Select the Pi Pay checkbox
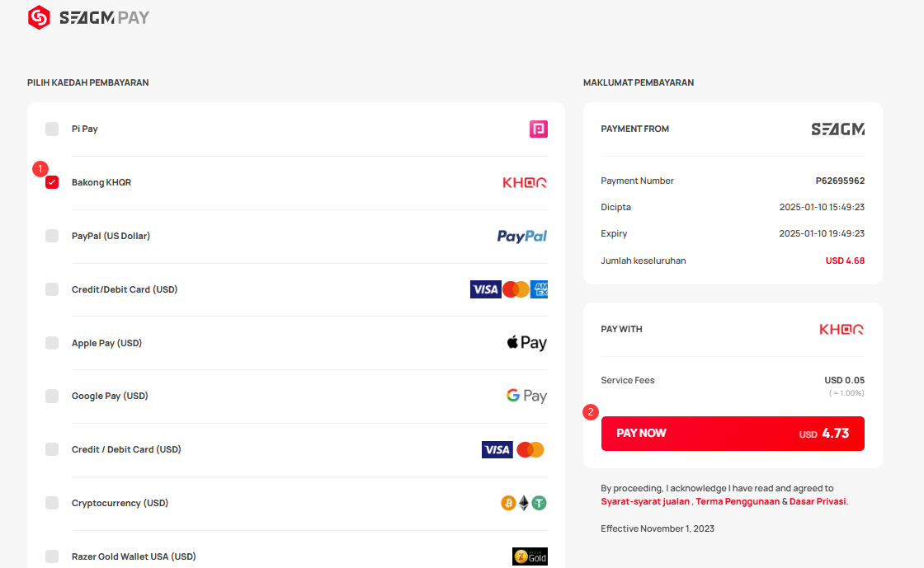 [52, 129]
